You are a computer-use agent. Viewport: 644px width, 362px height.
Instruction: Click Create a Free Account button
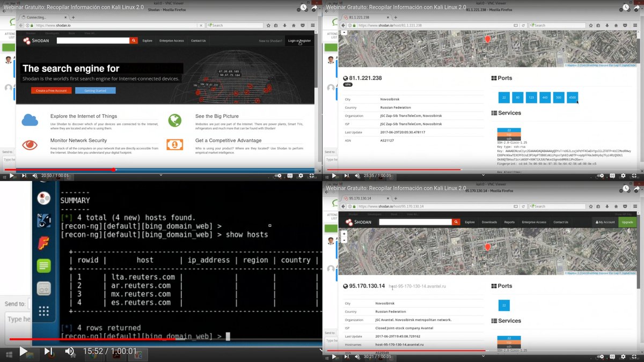51,91
